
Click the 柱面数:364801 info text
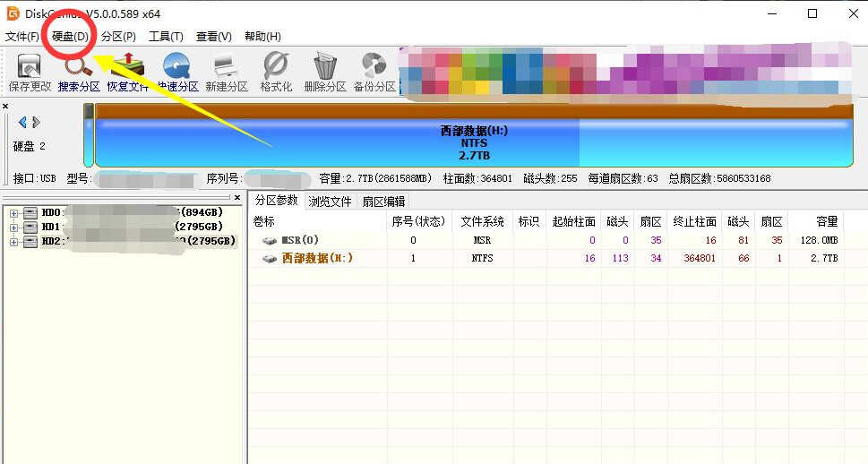coord(477,178)
